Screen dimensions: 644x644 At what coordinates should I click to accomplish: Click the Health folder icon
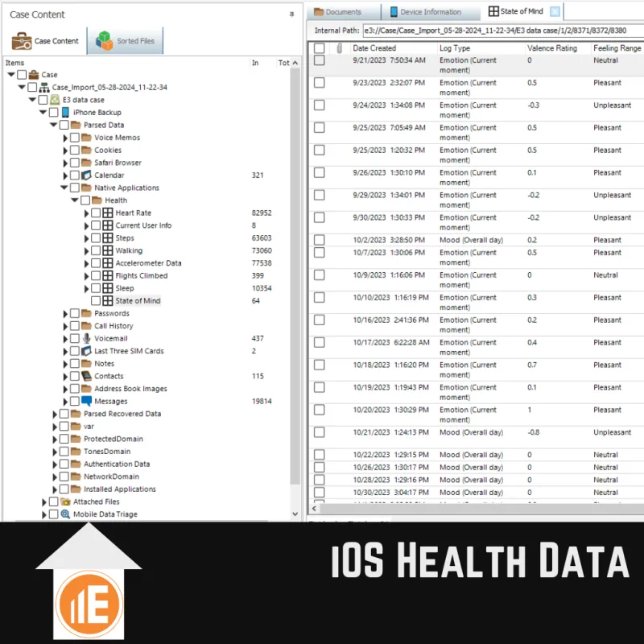(97, 200)
